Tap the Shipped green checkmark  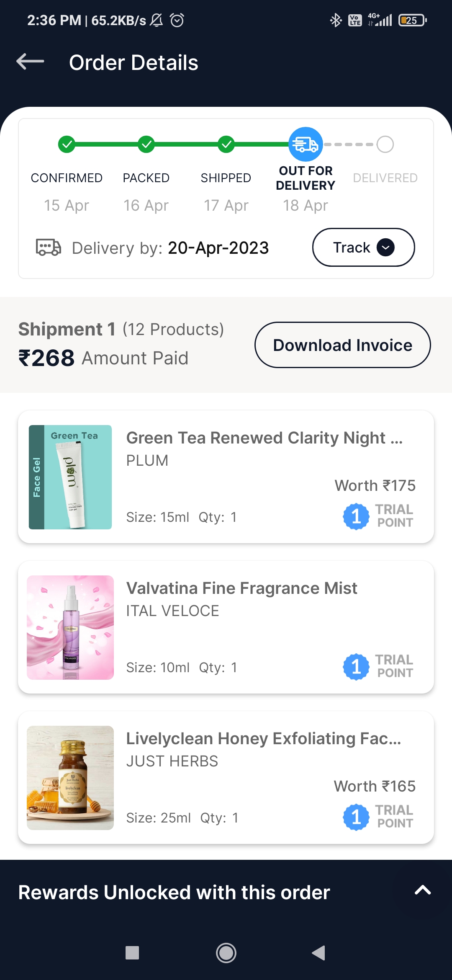(226, 144)
